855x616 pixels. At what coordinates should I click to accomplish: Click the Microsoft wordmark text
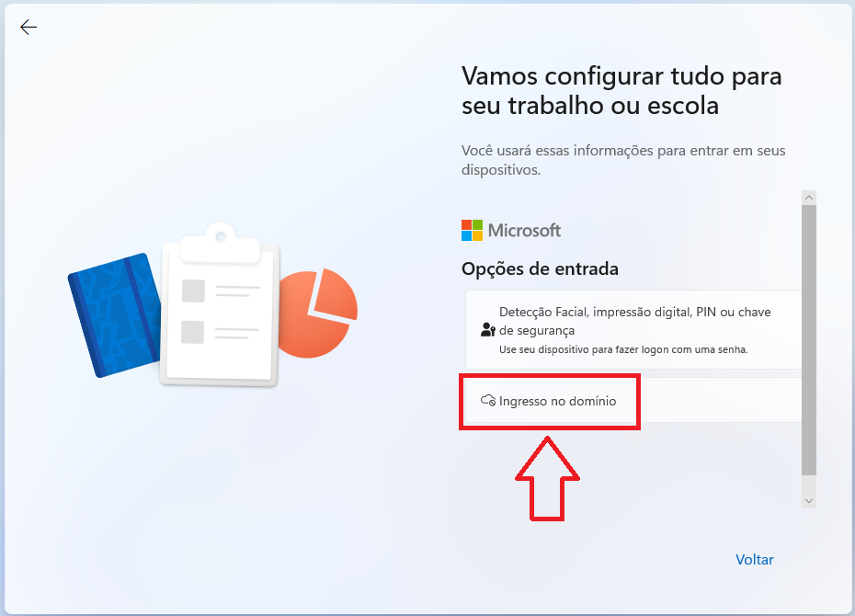524,230
